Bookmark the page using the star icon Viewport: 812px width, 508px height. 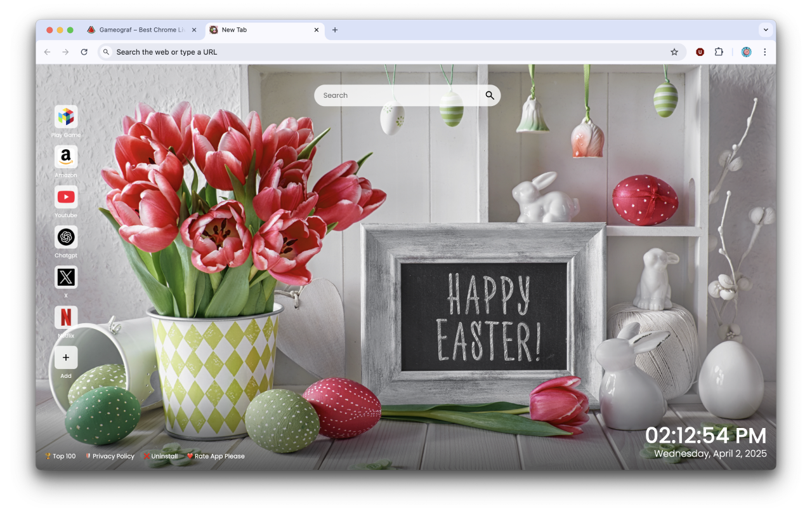coord(674,51)
